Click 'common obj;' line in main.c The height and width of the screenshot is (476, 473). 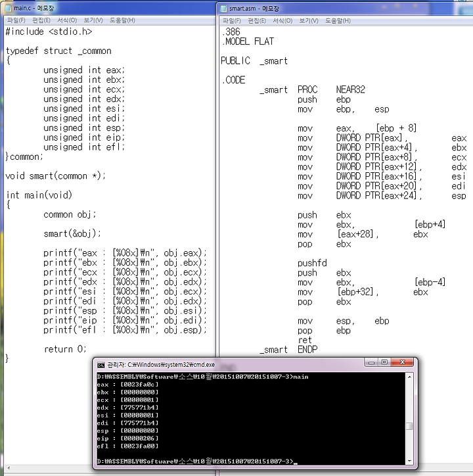pos(70,214)
